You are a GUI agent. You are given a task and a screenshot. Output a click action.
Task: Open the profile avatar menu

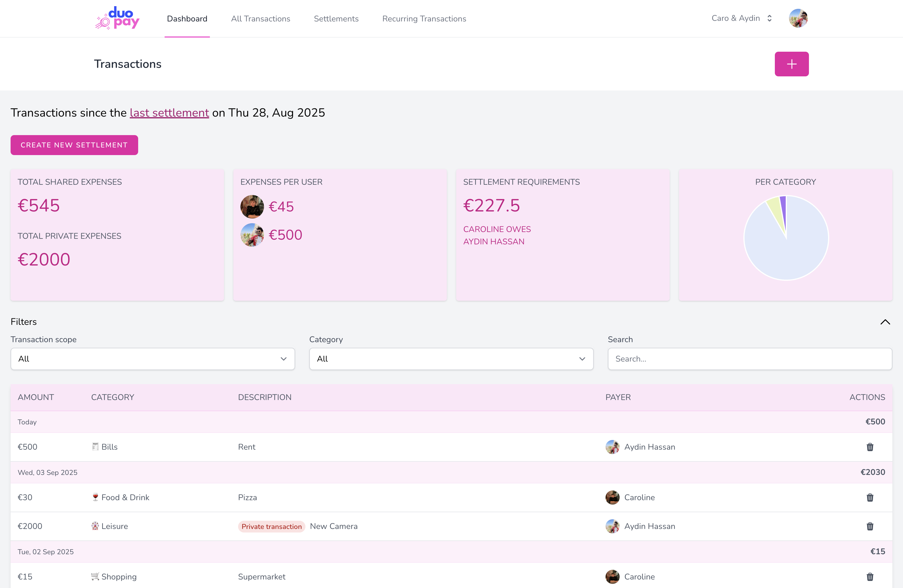click(798, 18)
